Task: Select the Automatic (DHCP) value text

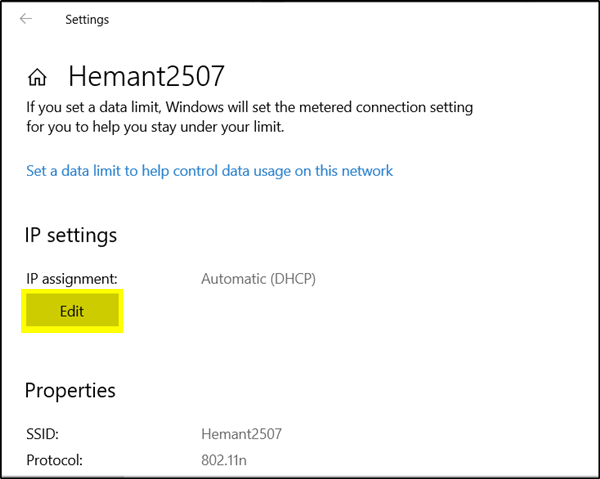Action: (x=258, y=279)
